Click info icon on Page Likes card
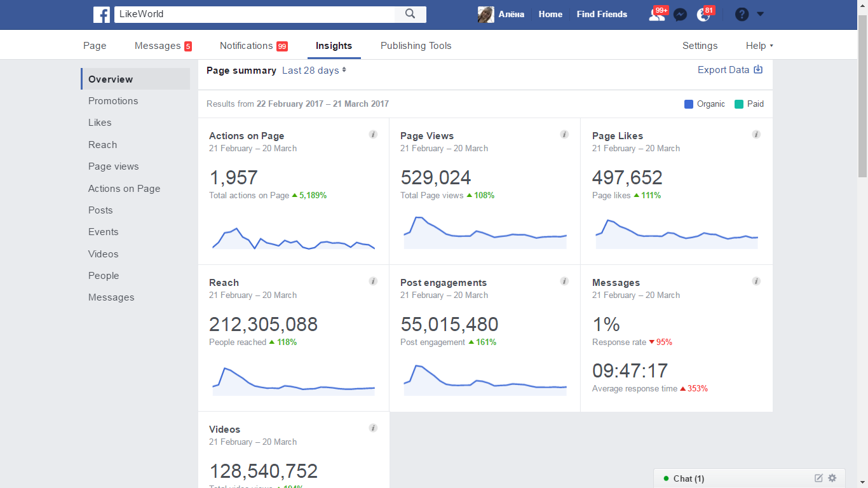Screen dimensions: 868x488 point(756,135)
